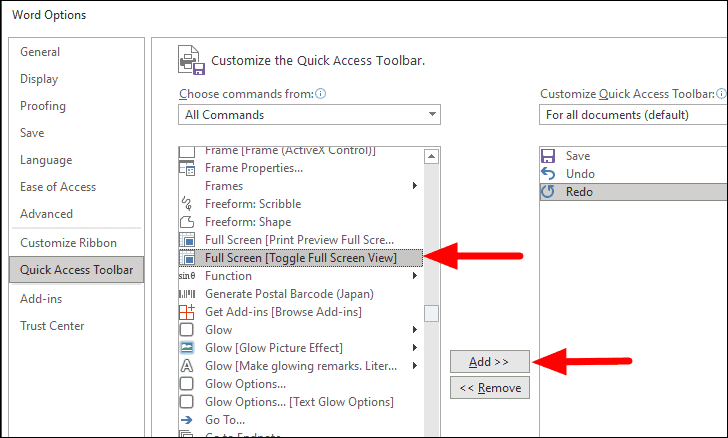The image size is (728, 438).
Task: Select Redo in the toolbar list
Action: click(x=633, y=192)
